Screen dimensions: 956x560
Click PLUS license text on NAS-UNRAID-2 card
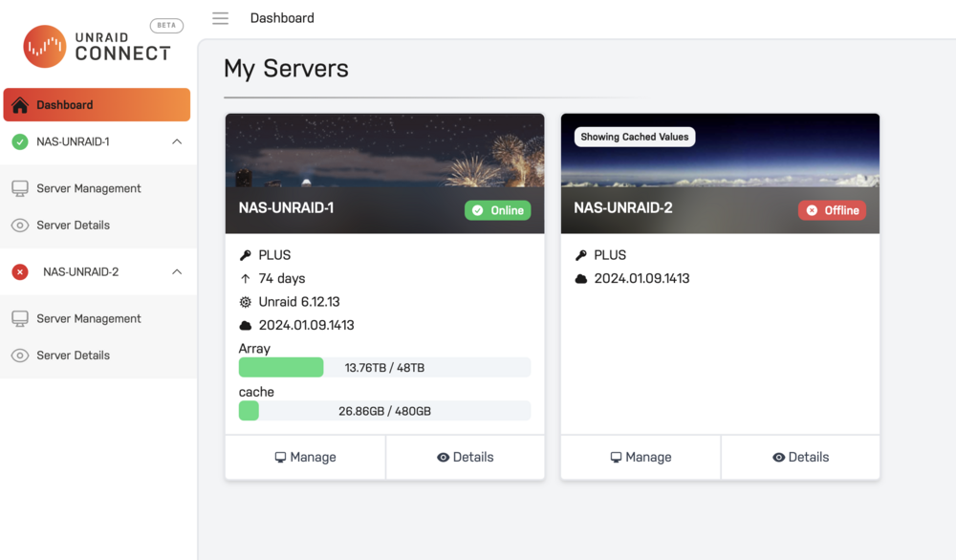[x=610, y=255]
